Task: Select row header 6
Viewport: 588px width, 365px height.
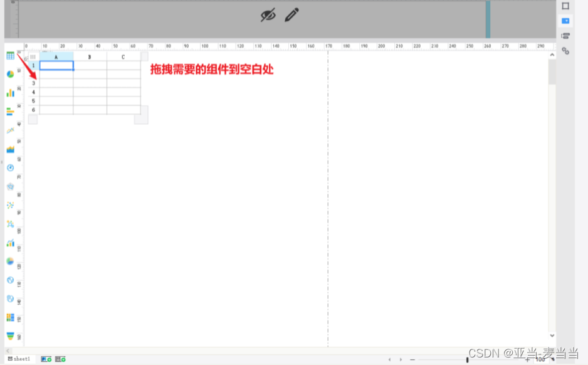Action: tap(33, 110)
